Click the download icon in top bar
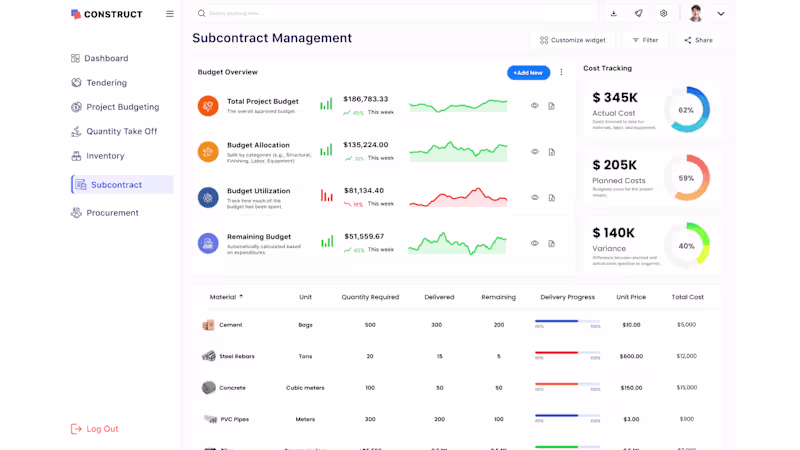 (614, 13)
